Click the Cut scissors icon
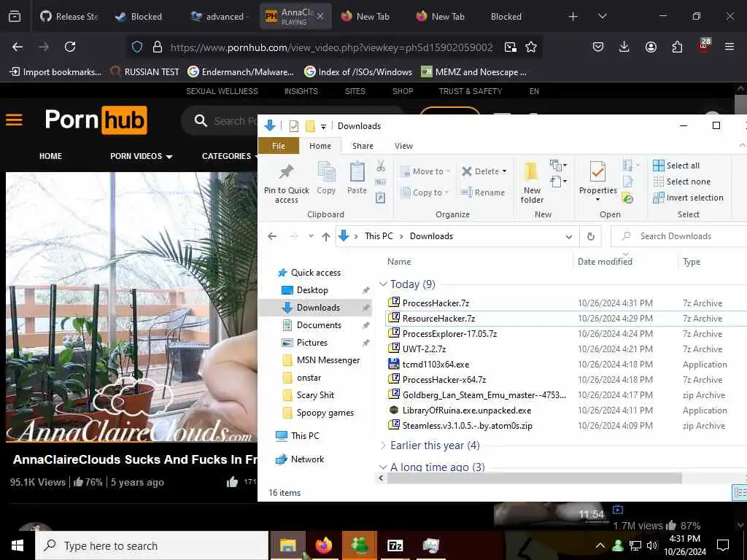 381,166
